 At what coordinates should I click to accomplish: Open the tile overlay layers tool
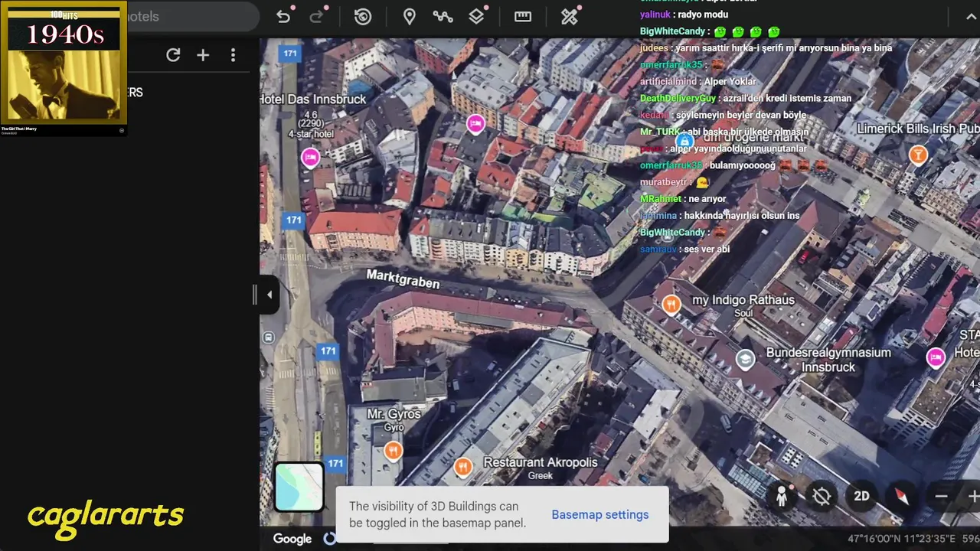click(477, 17)
